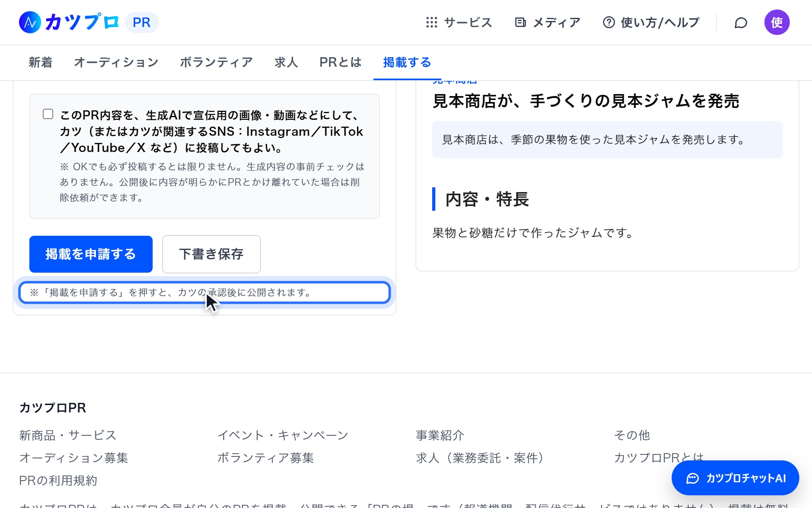Open footer link その他
This screenshot has width=812, height=508.
[632, 435]
